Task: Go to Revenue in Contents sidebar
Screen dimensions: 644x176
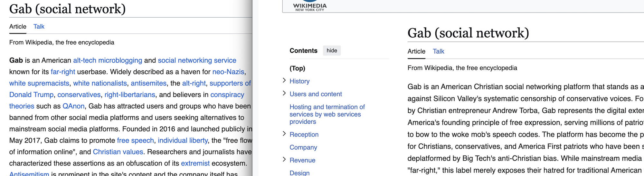Action: (x=302, y=160)
